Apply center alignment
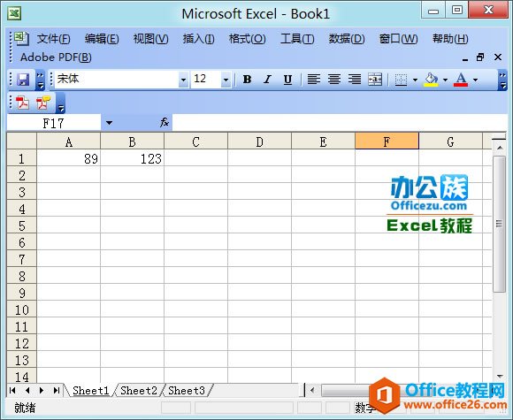 coord(334,80)
